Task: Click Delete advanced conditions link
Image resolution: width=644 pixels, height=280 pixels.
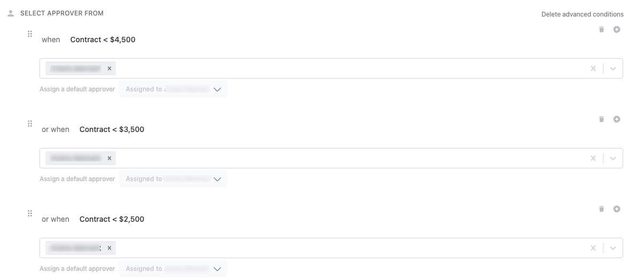Action: [583, 14]
